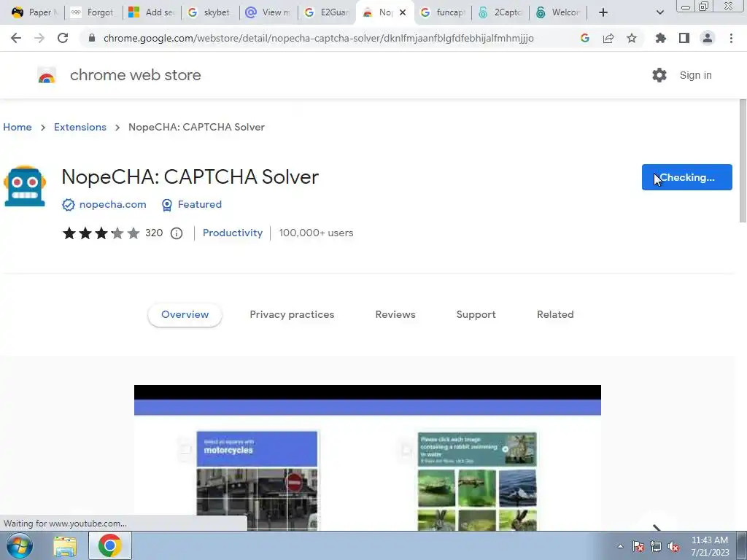Image resolution: width=747 pixels, height=560 pixels.
Task: Bookmark this page with the star icon
Action: (632, 38)
